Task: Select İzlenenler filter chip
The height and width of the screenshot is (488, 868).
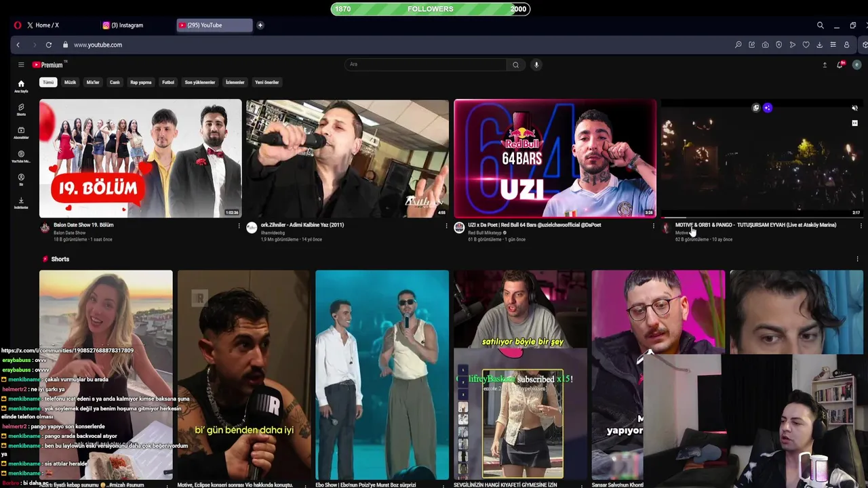Action: [x=235, y=83]
